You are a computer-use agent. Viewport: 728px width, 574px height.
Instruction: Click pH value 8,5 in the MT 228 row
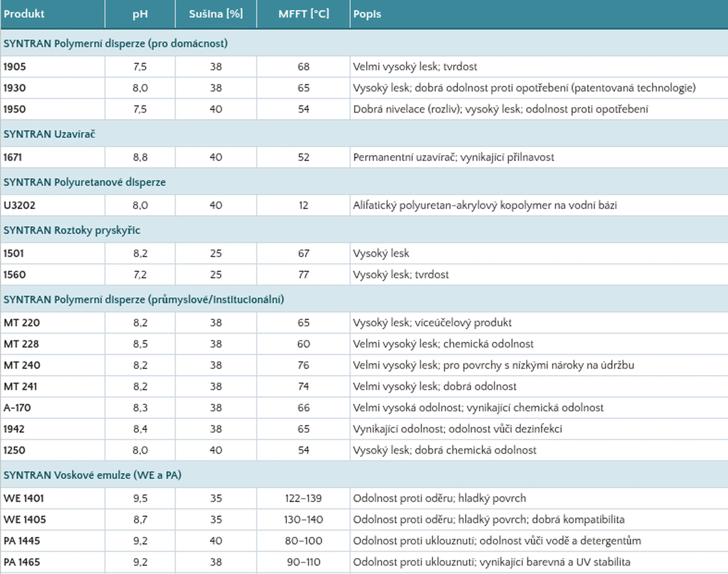(x=140, y=344)
